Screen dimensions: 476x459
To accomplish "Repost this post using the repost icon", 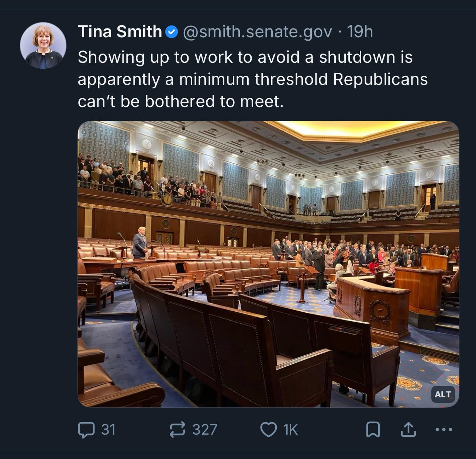I will [x=177, y=429].
